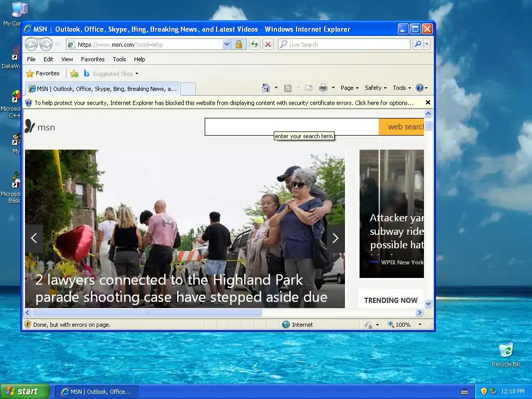Click the Forward navigation arrow button
532x399 pixels.
pos(46,45)
